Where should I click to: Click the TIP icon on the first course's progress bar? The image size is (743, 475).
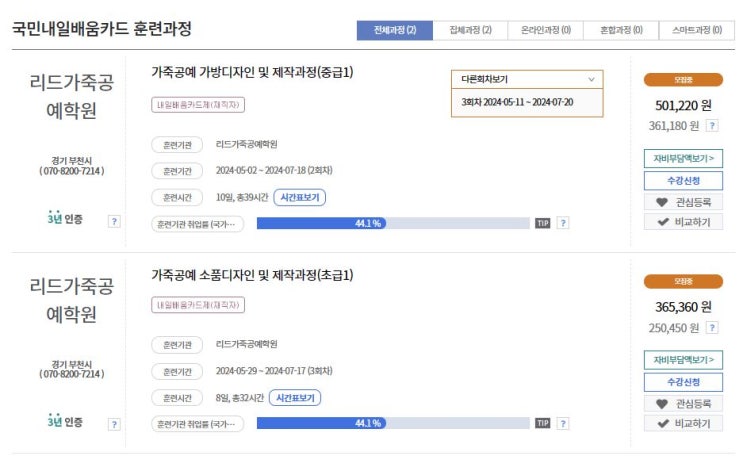[x=543, y=223]
